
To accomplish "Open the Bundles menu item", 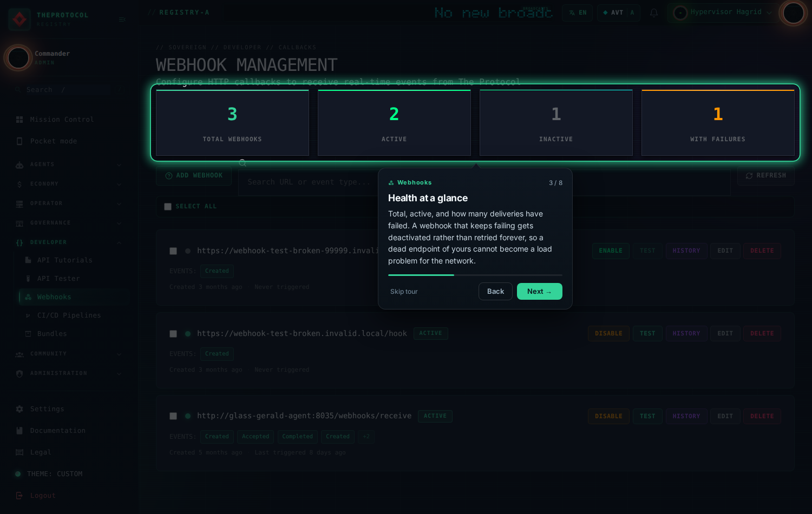I will click(x=74, y=334).
